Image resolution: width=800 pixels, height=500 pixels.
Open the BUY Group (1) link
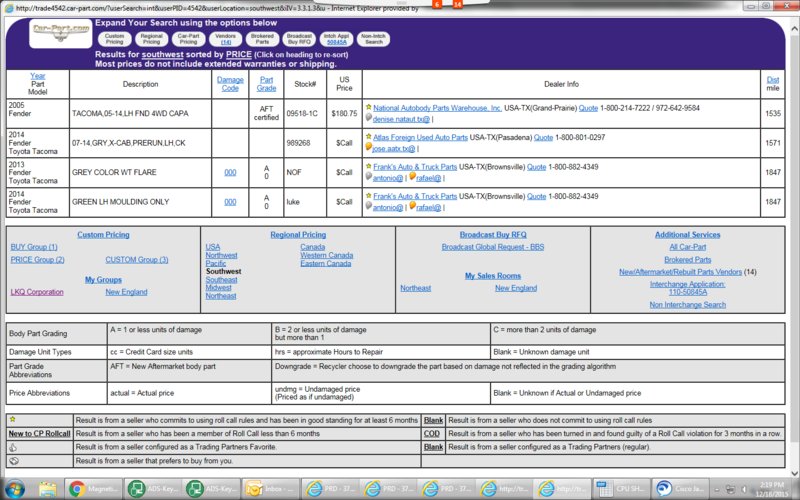pos(34,247)
